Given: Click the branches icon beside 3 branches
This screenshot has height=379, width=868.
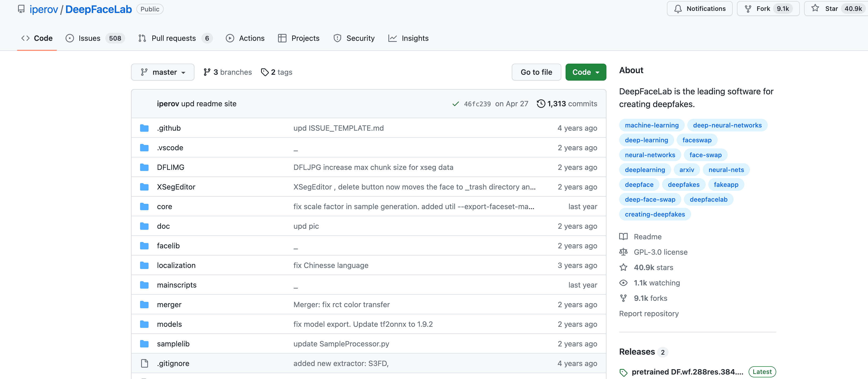Looking at the screenshot, I should pyautogui.click(x=207, y=72).
